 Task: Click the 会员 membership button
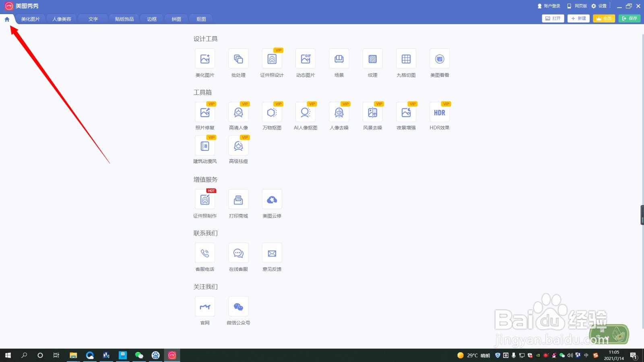point(604,19)
